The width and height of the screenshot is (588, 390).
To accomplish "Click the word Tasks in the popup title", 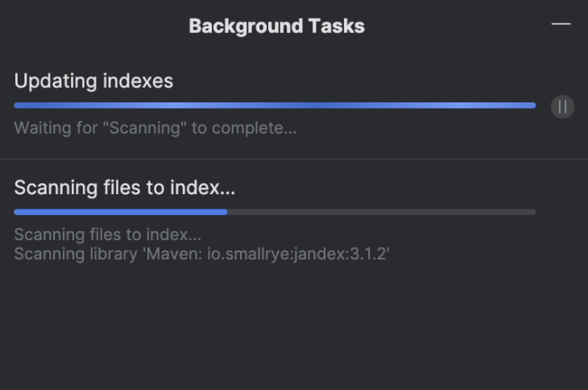I will click(x=337, y=27).
